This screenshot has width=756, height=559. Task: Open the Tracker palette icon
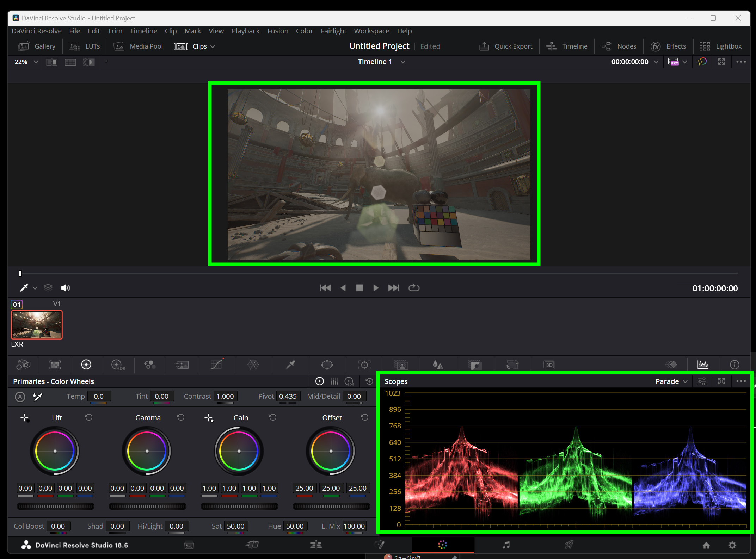click(x=364, y=365)
